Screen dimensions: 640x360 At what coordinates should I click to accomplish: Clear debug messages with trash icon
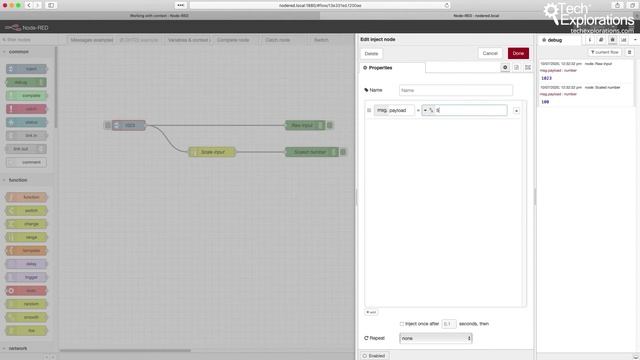click(629, 52)
